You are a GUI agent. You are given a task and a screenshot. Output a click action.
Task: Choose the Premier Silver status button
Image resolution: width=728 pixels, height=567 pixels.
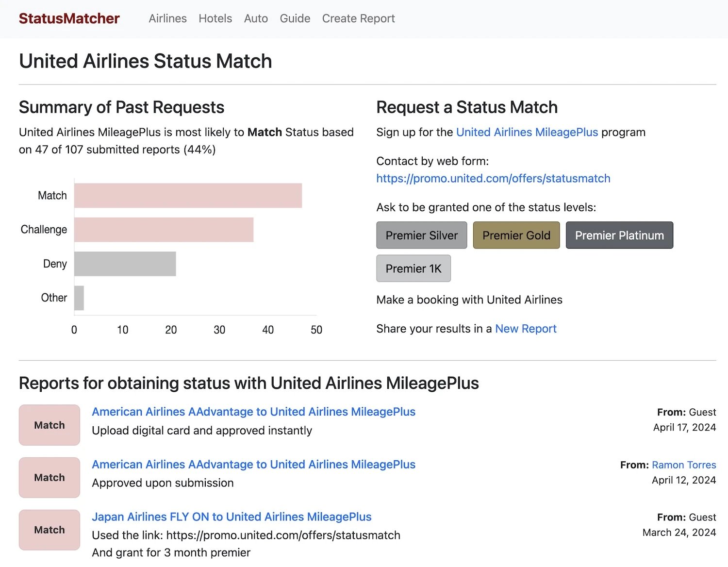click(x=421, y=235)
